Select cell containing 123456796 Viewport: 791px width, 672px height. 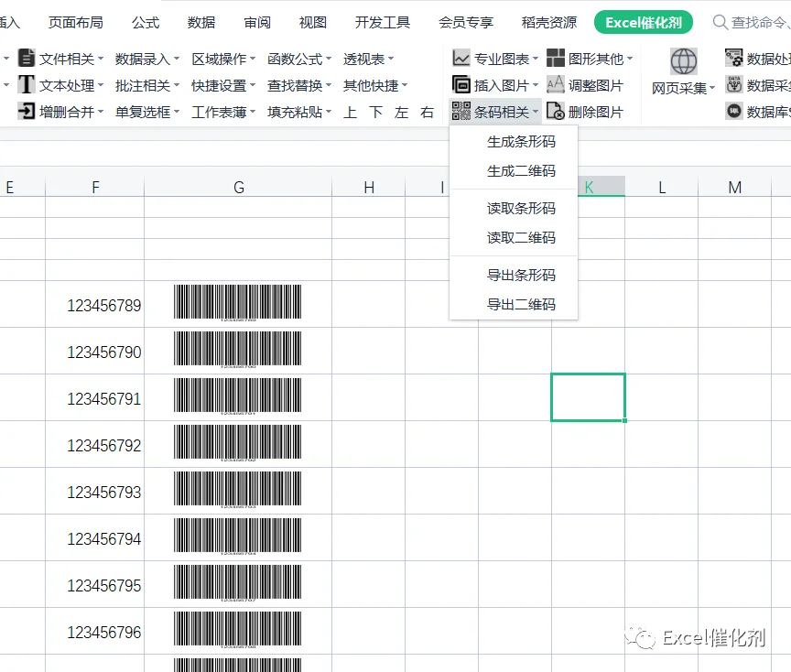[x=95, y=631]
